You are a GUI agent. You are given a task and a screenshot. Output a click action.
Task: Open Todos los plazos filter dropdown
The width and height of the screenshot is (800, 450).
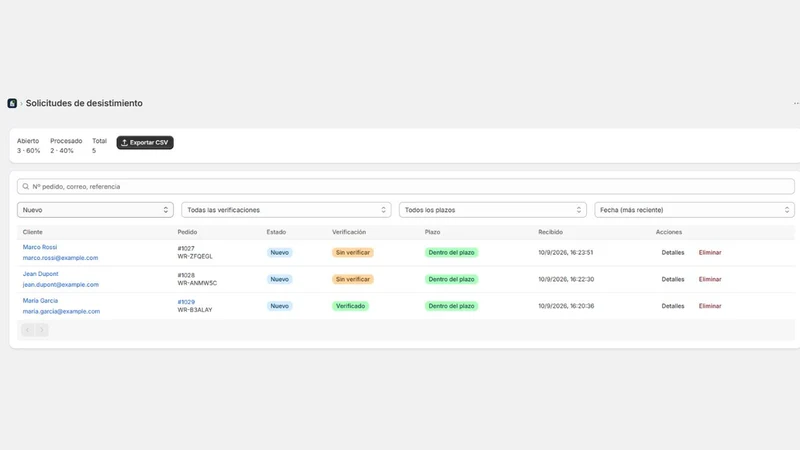493,210
